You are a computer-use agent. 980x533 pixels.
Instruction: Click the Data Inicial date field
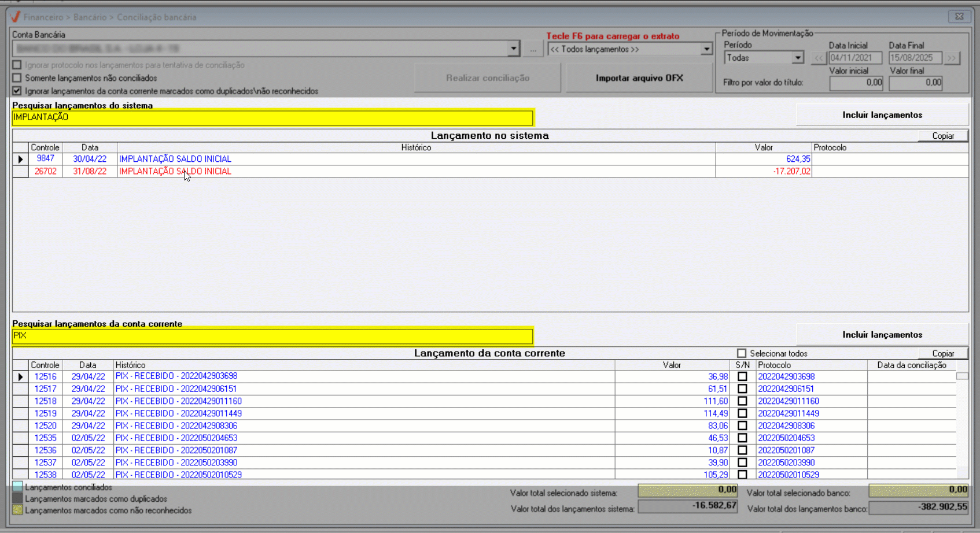tap(854, 58)
